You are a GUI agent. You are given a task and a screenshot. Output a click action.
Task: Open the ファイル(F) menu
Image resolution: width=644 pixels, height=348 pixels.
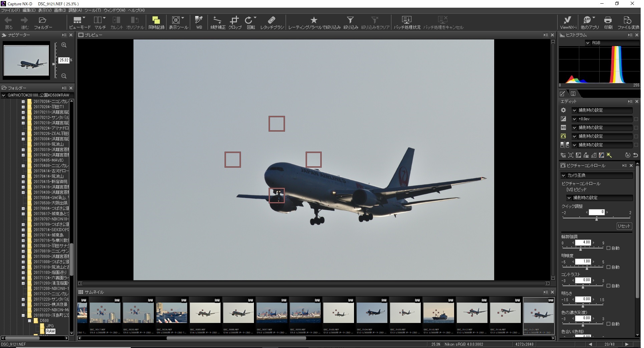[x=10, y=10]
